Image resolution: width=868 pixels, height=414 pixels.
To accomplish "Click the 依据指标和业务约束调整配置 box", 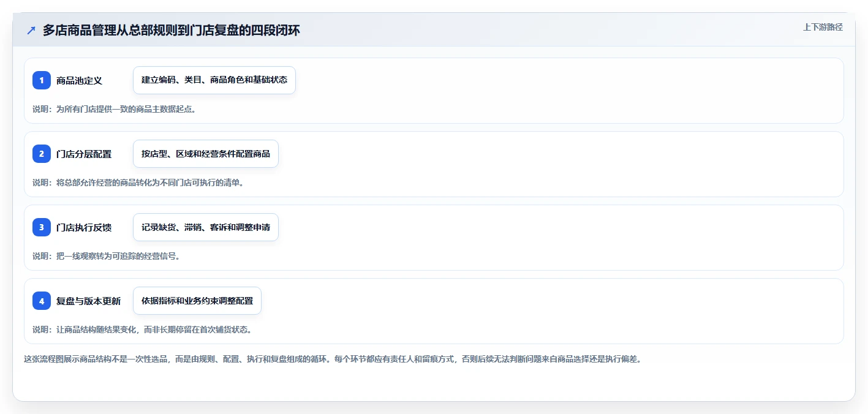I will click(197, 301).
